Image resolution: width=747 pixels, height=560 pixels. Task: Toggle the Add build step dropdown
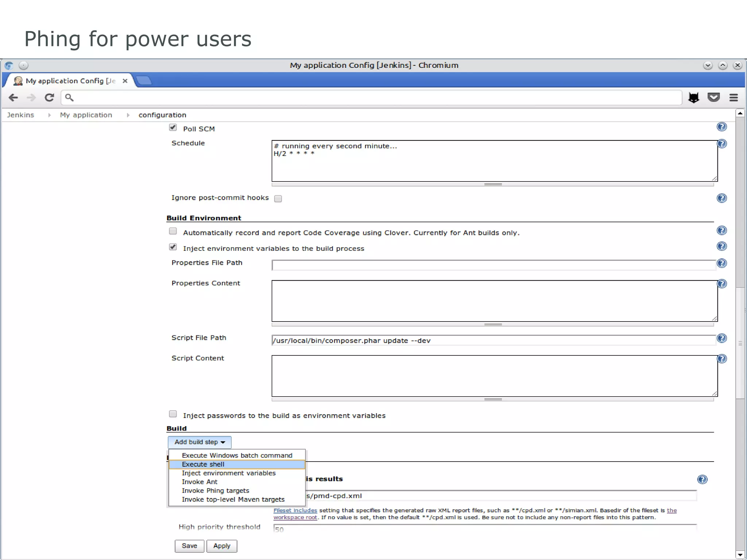[200, 442]
